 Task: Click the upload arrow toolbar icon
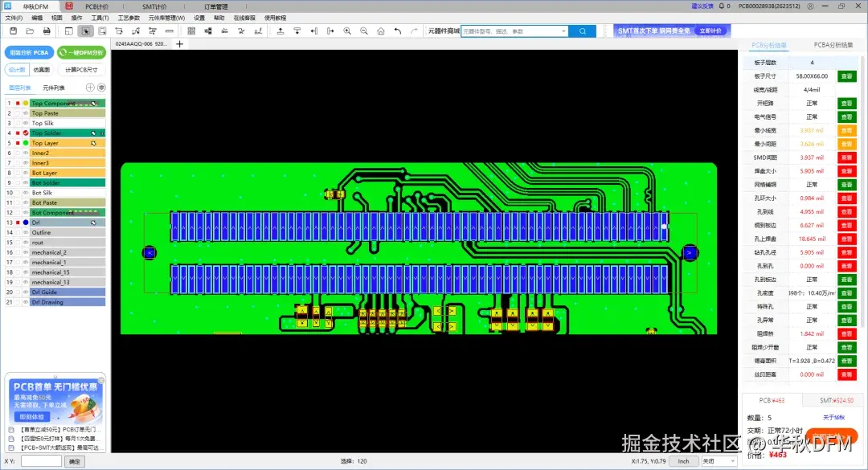[x=280, y=31]
